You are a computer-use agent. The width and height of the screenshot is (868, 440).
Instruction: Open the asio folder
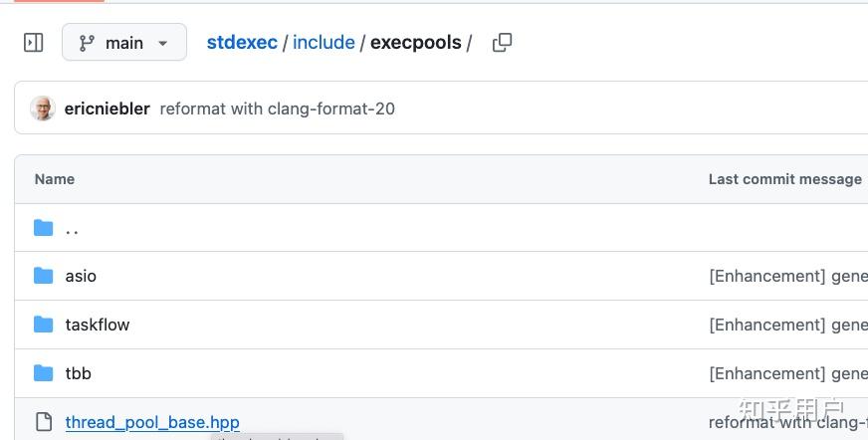[81, 276]
